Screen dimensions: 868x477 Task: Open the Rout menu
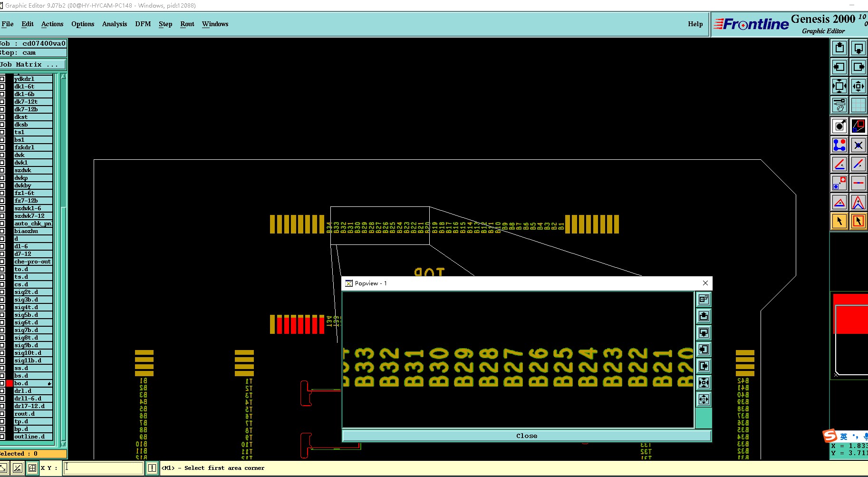(187, 24)
